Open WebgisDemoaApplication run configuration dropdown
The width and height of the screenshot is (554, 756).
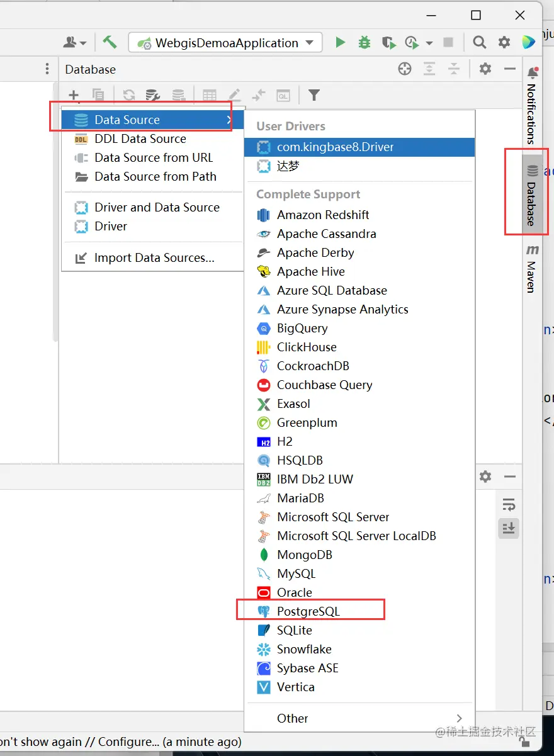pos(225,43)
